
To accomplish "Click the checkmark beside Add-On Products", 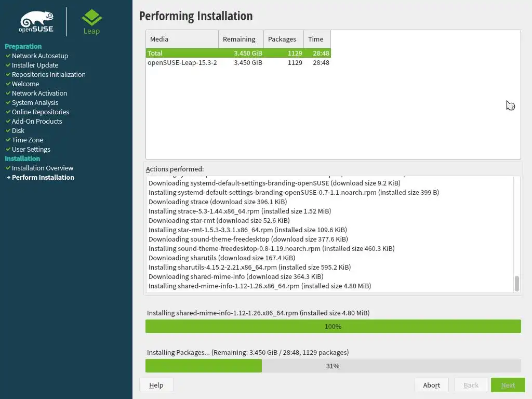I will 8,121.
